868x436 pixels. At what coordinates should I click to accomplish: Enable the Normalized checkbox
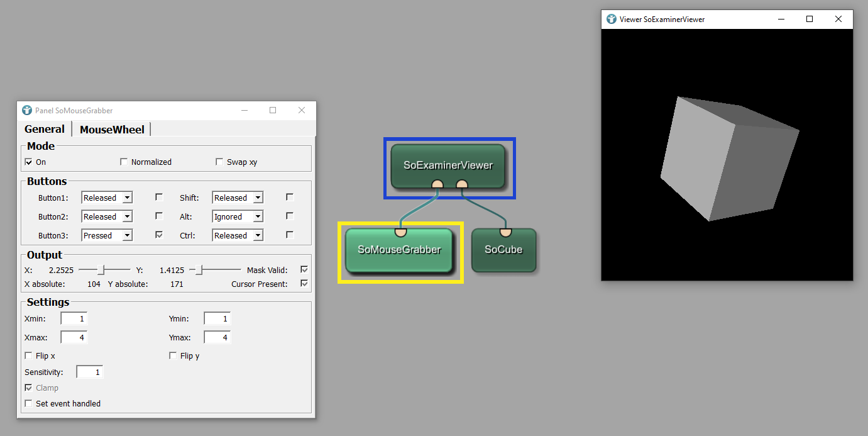point(124,162)
